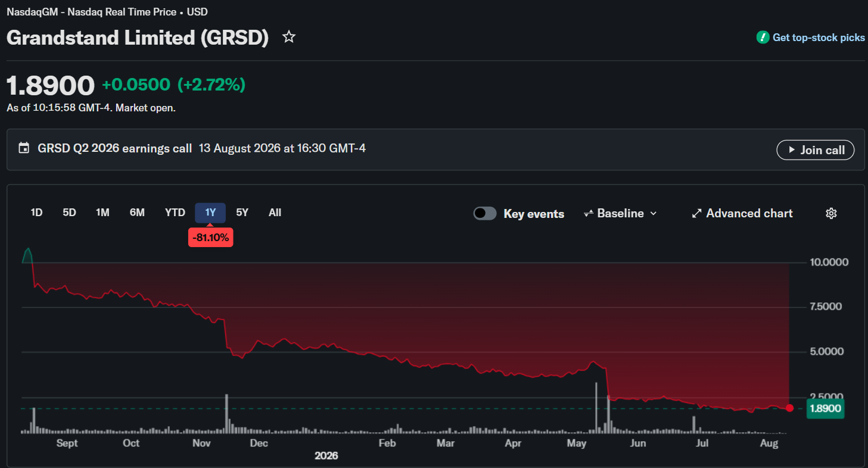Follow the Get top-stock picks link
Screen dimensions: 868x468
(819, 38)
